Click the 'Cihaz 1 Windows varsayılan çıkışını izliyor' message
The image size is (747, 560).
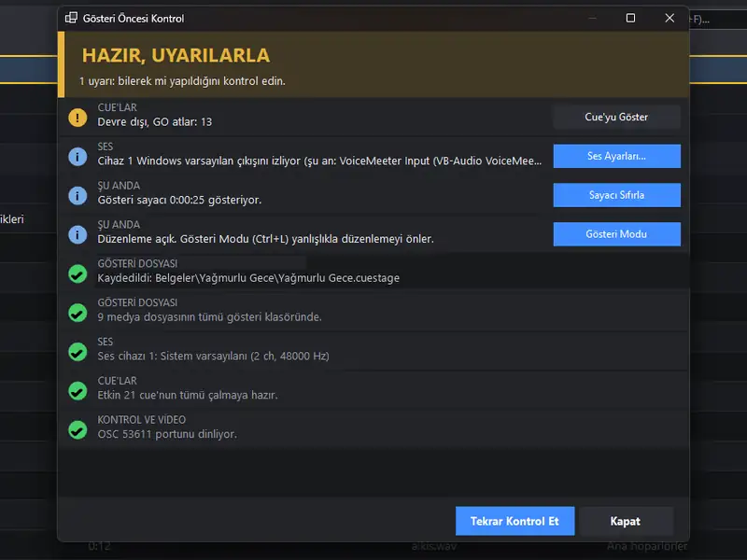coord(319,161)
